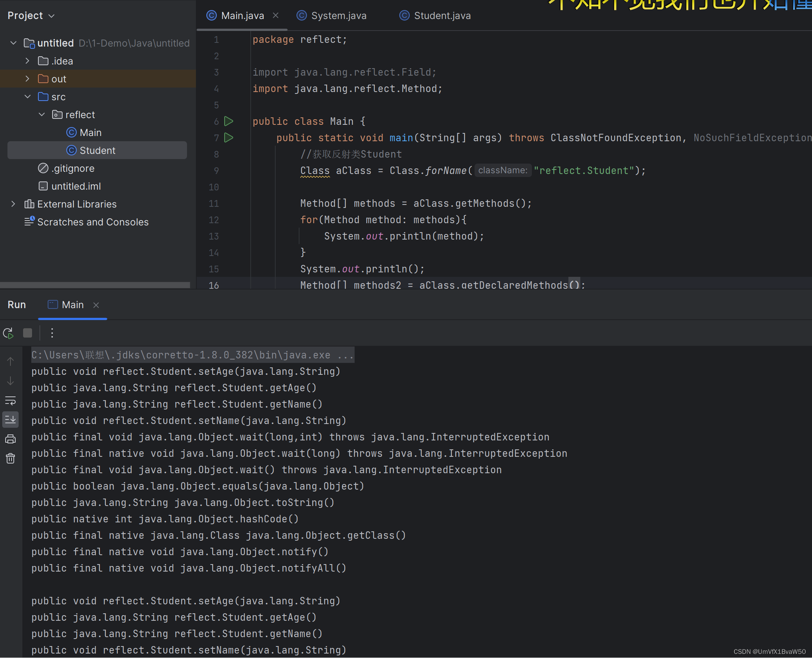Image resolution: width=812 pixels, height=658 pixels.
Task: Stop the running process
Action: point(27,333)
